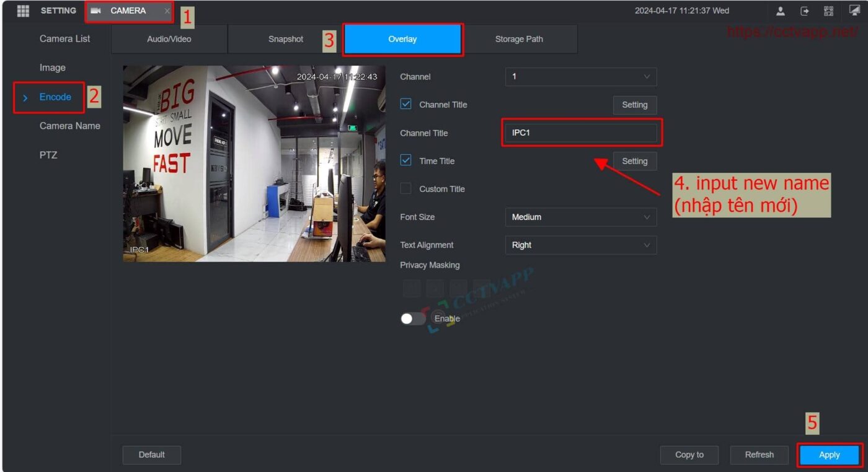The image size is (868, 472).
Task: Change Text Alignment dropdown from Right
Action: click(580, 245)
